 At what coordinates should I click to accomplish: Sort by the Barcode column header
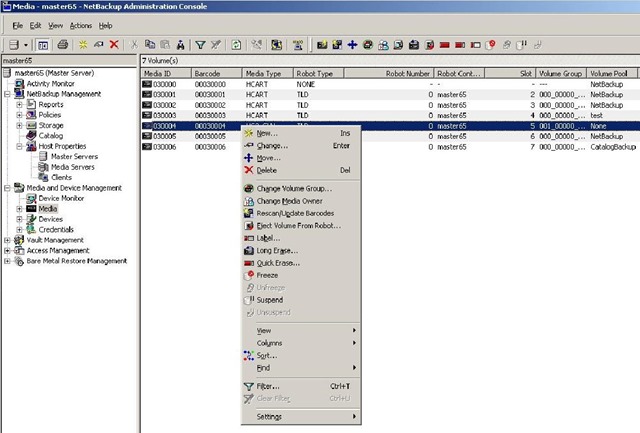click(x=217, y=73)
